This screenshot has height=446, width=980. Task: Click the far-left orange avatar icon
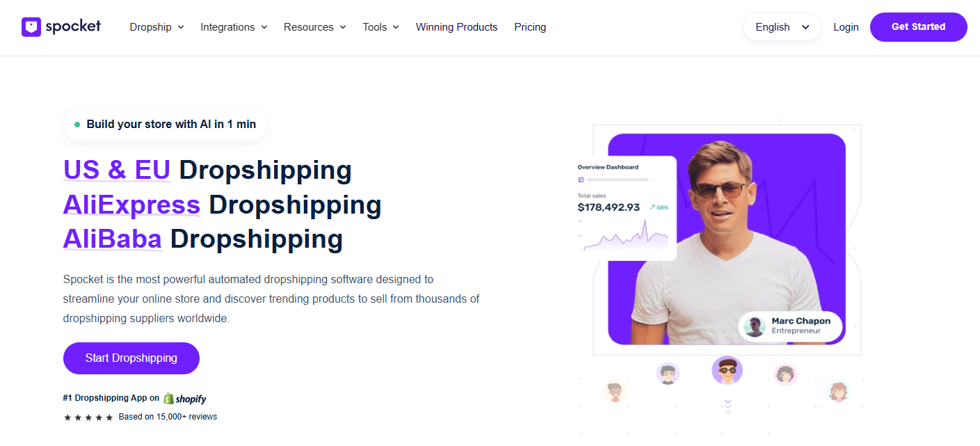(615, 392)
